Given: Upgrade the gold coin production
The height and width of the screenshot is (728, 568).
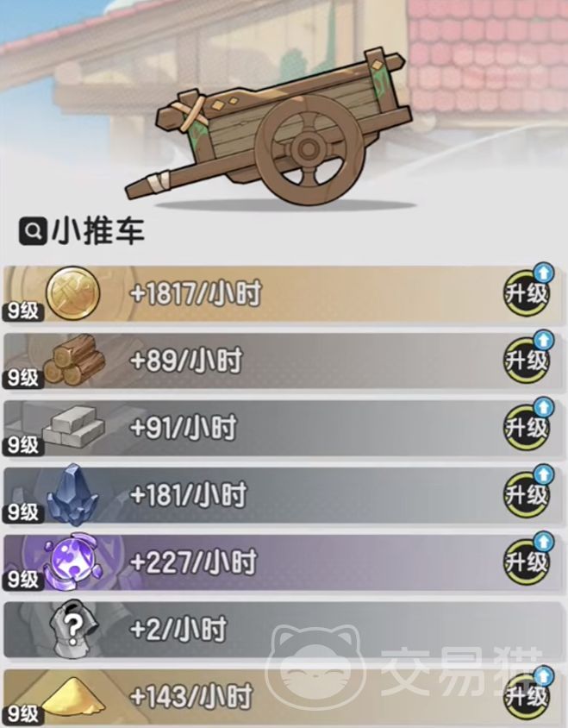Looking at the screenshot, I should coord(528,291).
